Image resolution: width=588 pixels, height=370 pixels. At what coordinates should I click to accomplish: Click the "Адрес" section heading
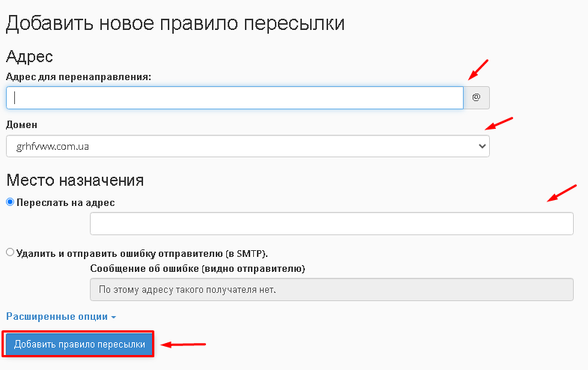point(29,56)
